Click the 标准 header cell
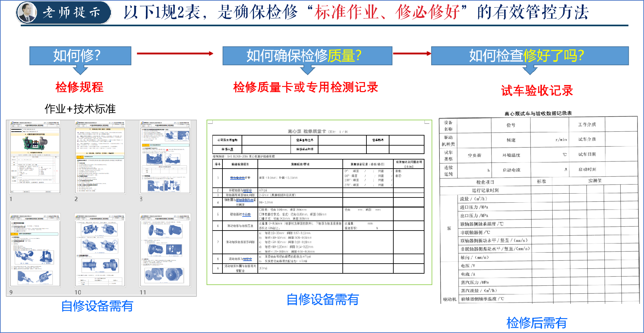The image size is (644, 333). click(542, 182)
